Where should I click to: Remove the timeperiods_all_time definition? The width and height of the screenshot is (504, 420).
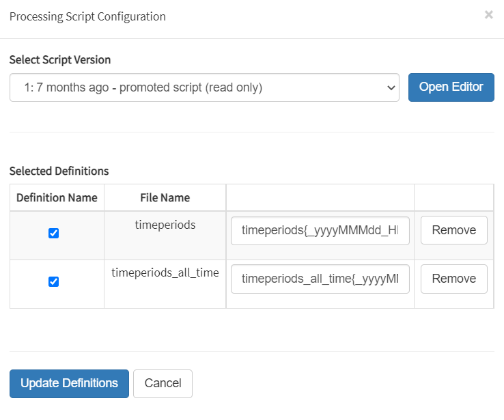point(453,279)
